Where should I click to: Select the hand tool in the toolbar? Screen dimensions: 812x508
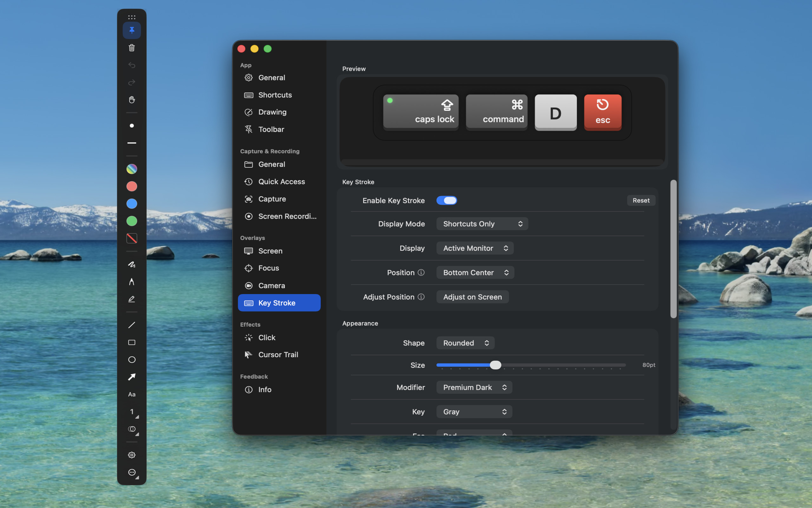pos(132,100)
